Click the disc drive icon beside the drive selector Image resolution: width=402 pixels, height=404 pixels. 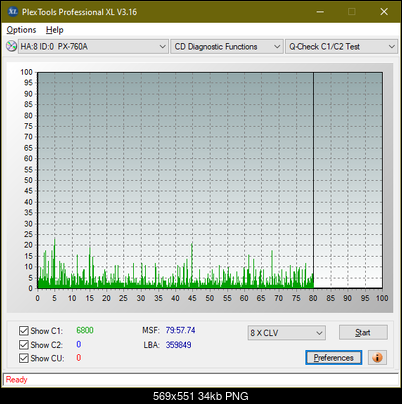click(11, 46)
